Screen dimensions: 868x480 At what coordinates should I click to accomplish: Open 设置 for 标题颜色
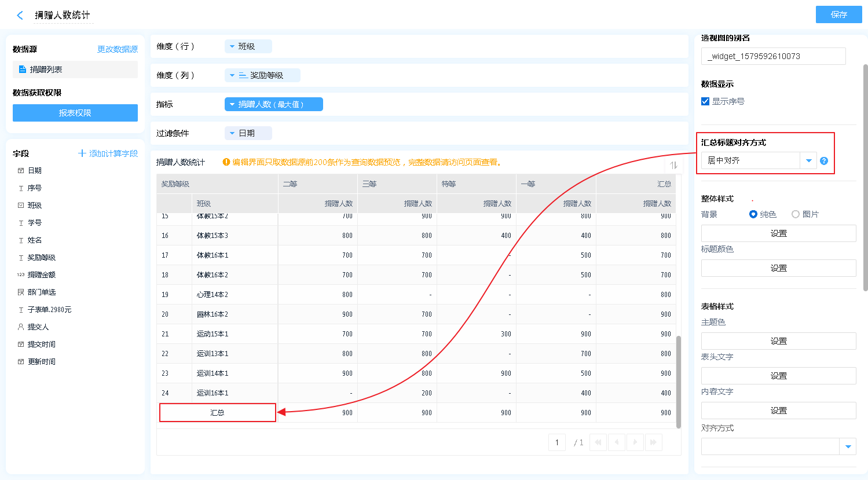778,268
